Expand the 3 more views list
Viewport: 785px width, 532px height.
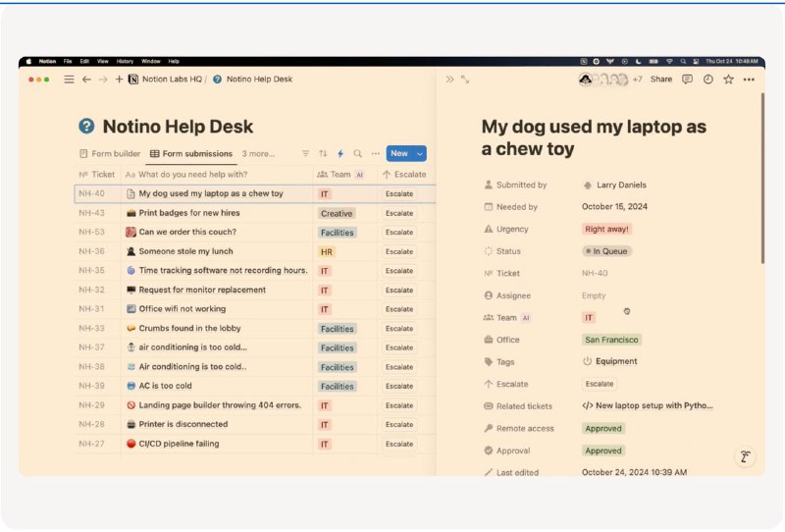pos(258,153)
